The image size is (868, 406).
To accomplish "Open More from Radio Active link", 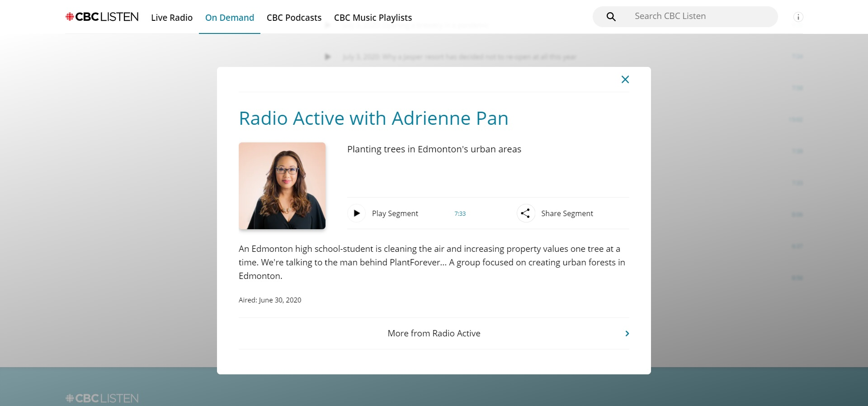I will 434,334.
